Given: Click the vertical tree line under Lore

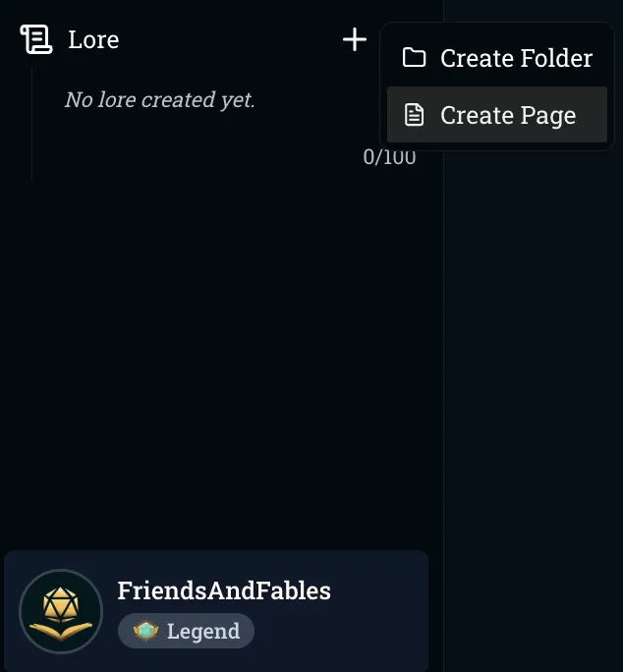Looking at the screenshot, I should tap(32, 124).
